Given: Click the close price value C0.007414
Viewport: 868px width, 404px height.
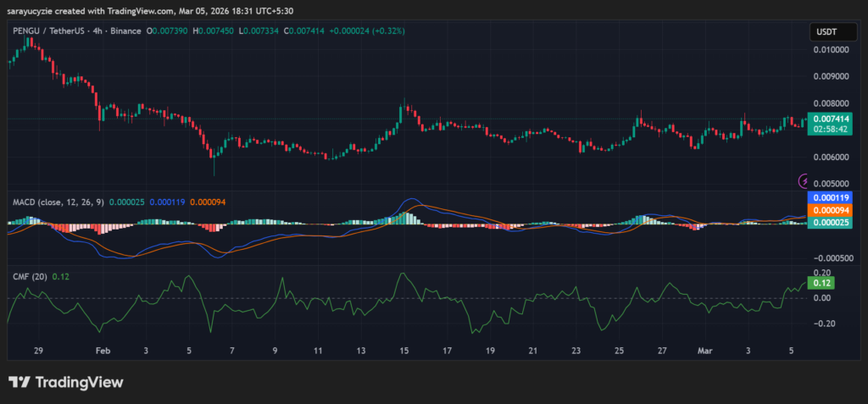Looking at the screenshot, I should click(304, 31).
